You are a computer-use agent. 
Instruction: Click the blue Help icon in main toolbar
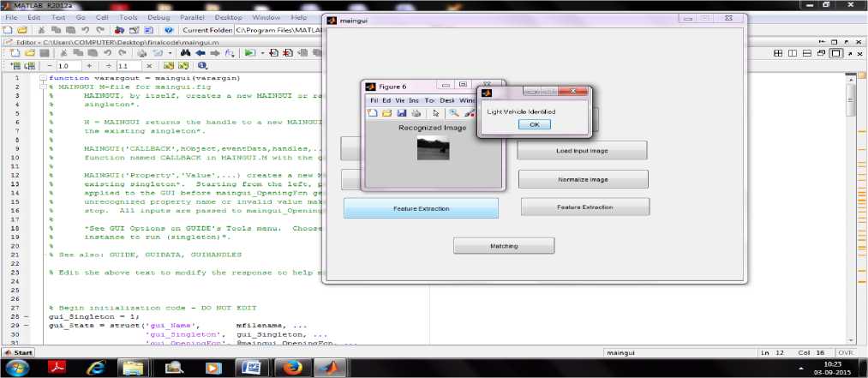click(x=169, y=31)
